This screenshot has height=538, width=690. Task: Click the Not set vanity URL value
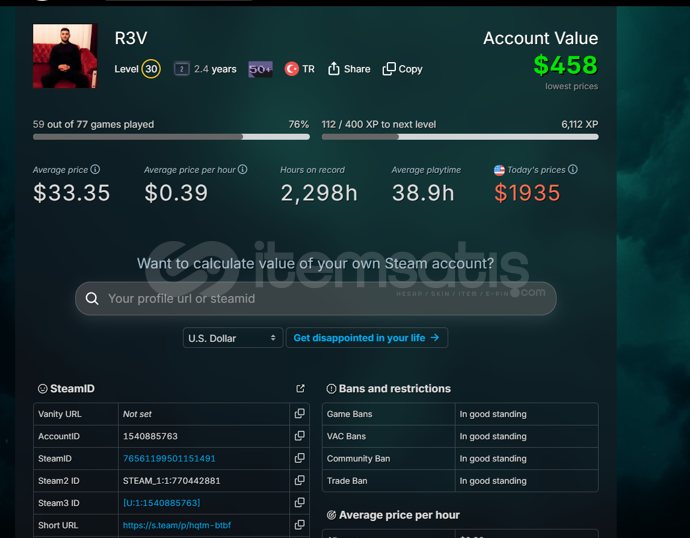tap(137, 414)
